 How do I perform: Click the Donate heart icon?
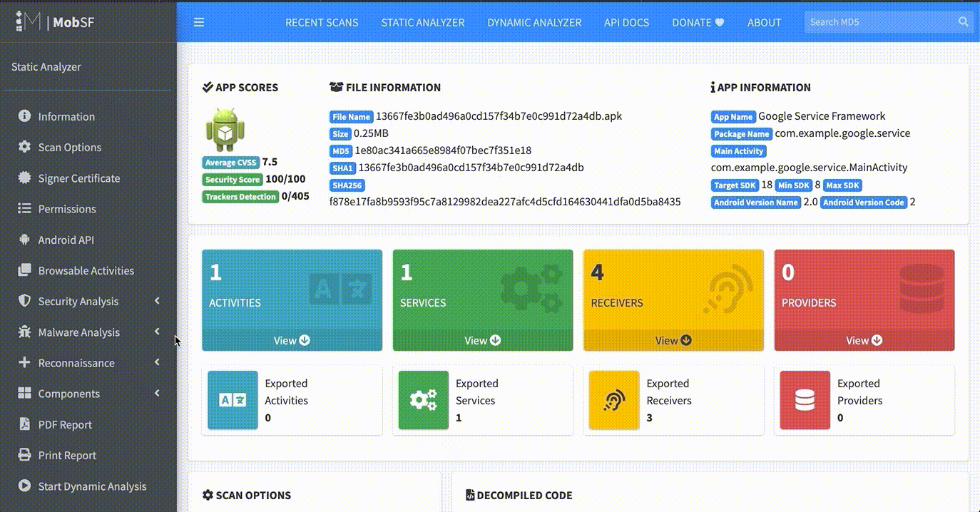click(x=720, y=22)
